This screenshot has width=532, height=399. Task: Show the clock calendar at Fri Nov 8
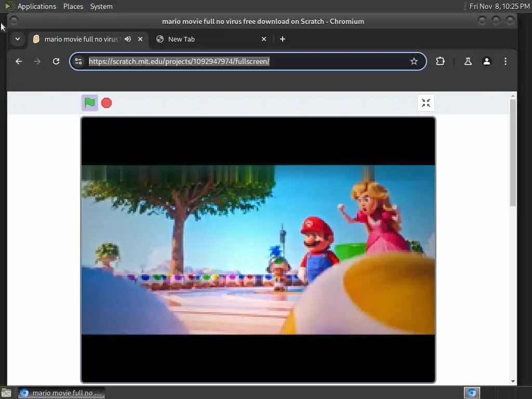point(499,6)
